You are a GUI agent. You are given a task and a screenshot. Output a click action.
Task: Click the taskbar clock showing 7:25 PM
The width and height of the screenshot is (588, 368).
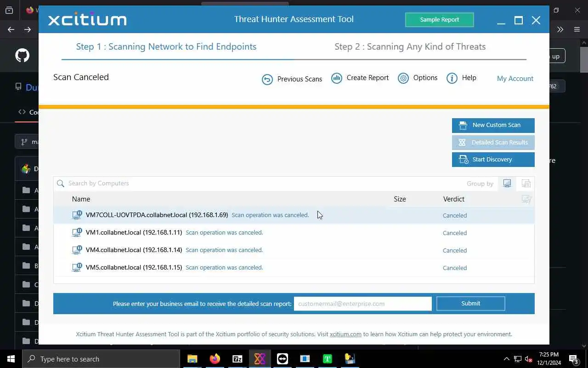tap(549, 359)
